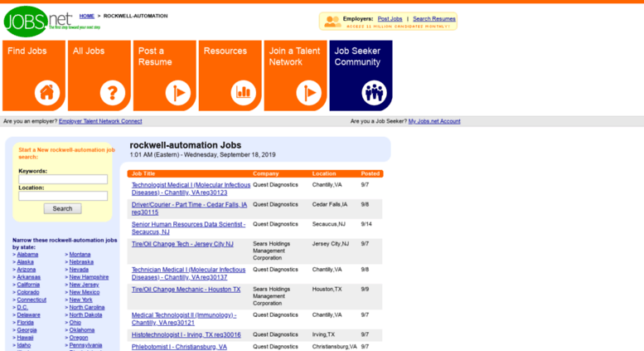Narrow jobs to North Dakota
Viewport: 644px width, 351px height.
[x=85, y=315]
